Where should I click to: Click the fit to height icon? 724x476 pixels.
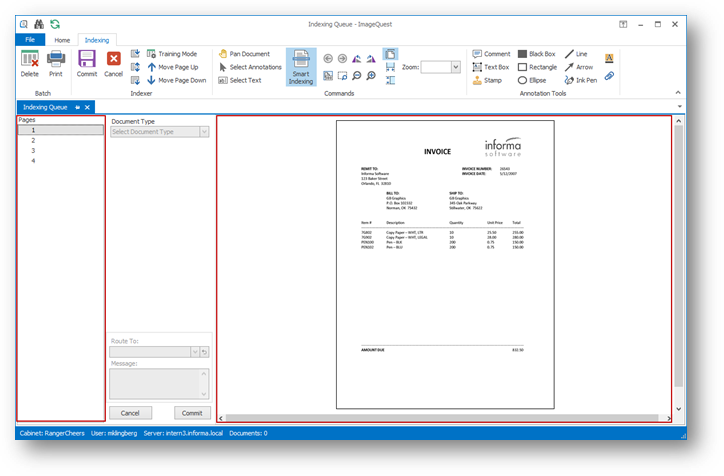point(390,80)
